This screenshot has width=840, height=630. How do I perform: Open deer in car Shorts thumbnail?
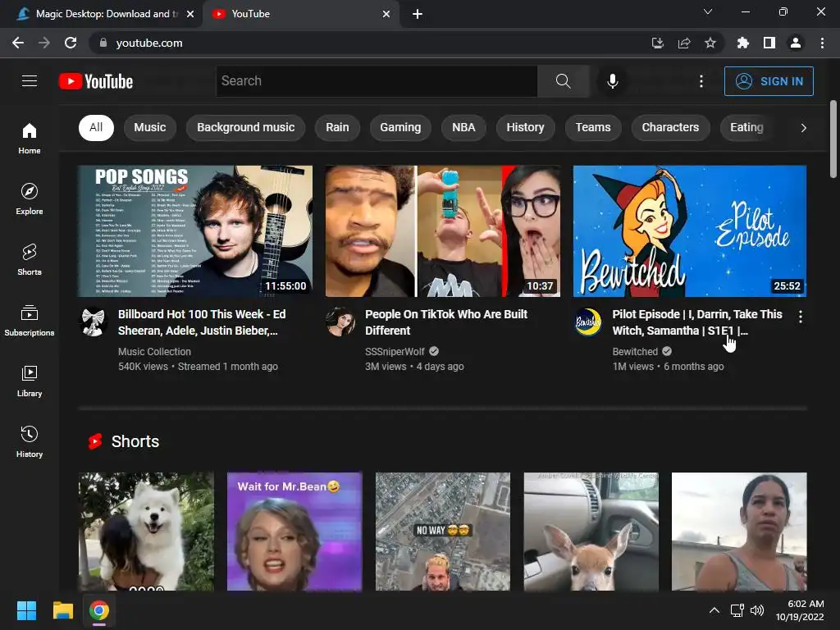(x=591, y=531)
